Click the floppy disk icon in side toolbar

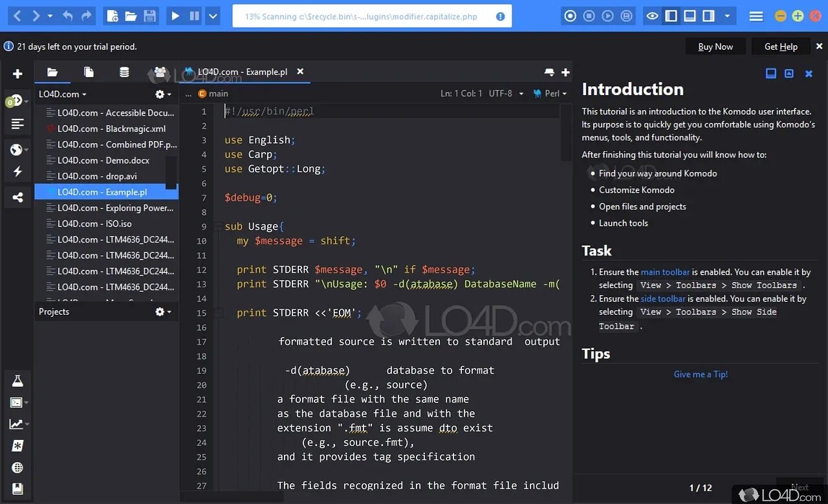point(17,488)
